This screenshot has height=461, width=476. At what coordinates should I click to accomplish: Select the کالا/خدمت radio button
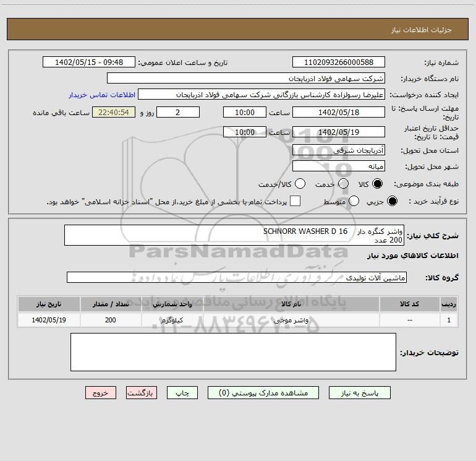click(x=300, y=184)
